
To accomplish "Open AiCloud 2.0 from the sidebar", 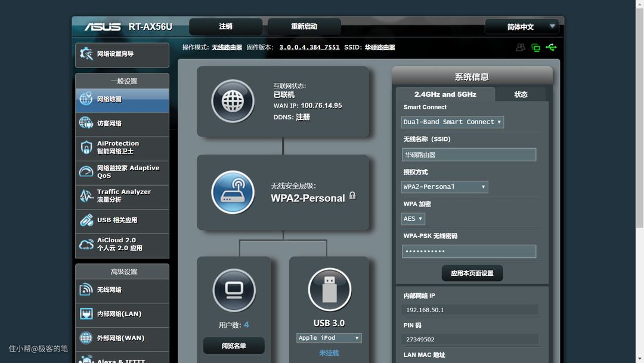I will point(122,244).
